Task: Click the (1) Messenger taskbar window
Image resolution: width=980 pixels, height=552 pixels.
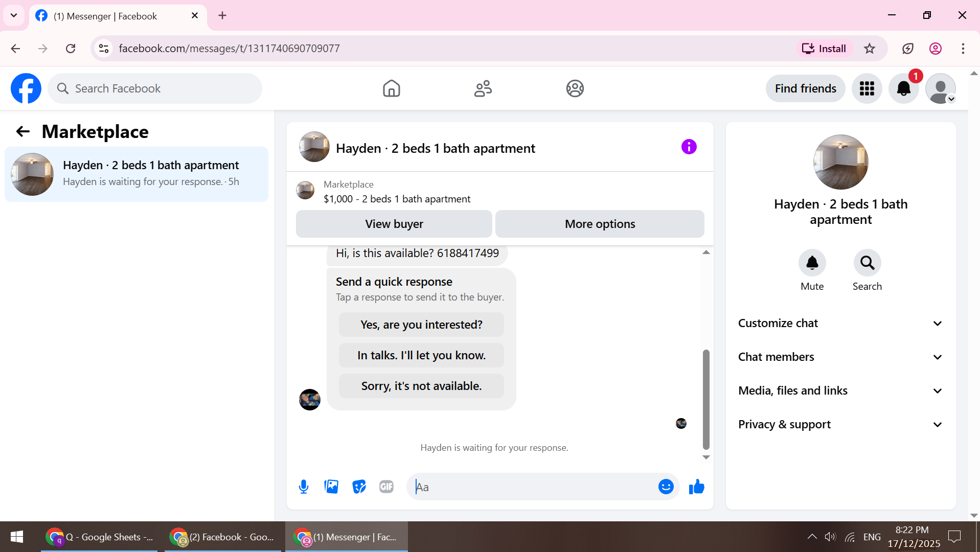Action: pos(347,537)
